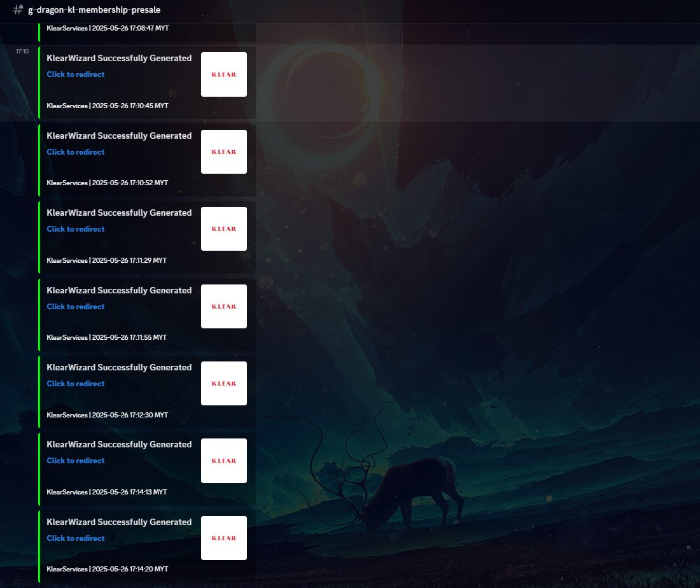Click footer text dated 17:10:45 MYT

(x=108, y=106)
